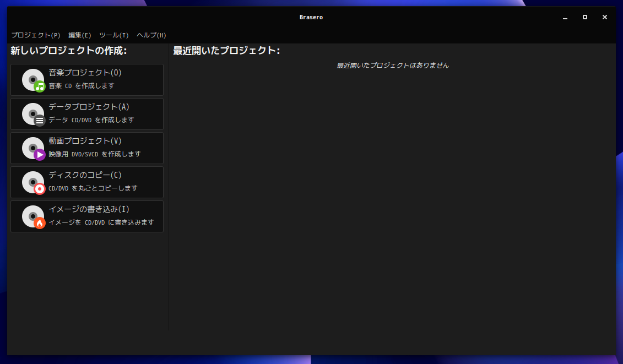This screenshot has height=364, width=623.
Task: Close the Brasero window
Action: [605, 17]
